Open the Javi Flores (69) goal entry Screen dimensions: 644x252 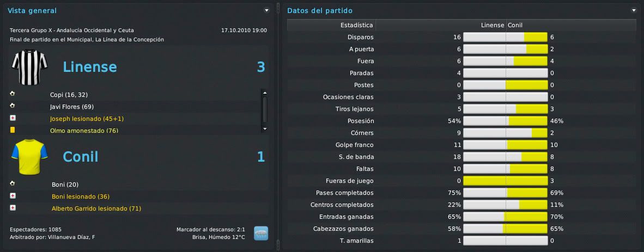[x=72, y=107]
